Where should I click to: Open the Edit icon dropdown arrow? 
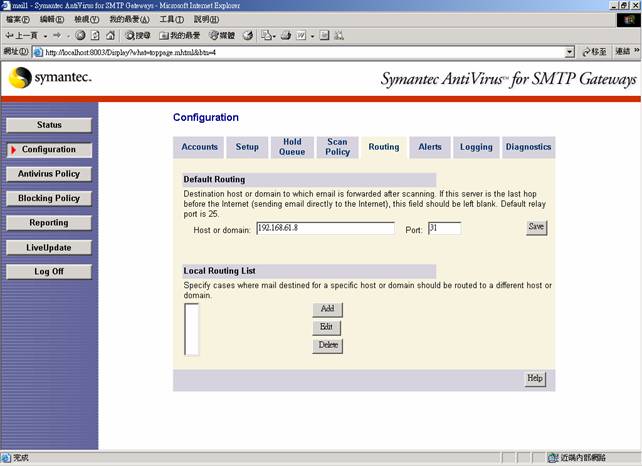(312, 36)
